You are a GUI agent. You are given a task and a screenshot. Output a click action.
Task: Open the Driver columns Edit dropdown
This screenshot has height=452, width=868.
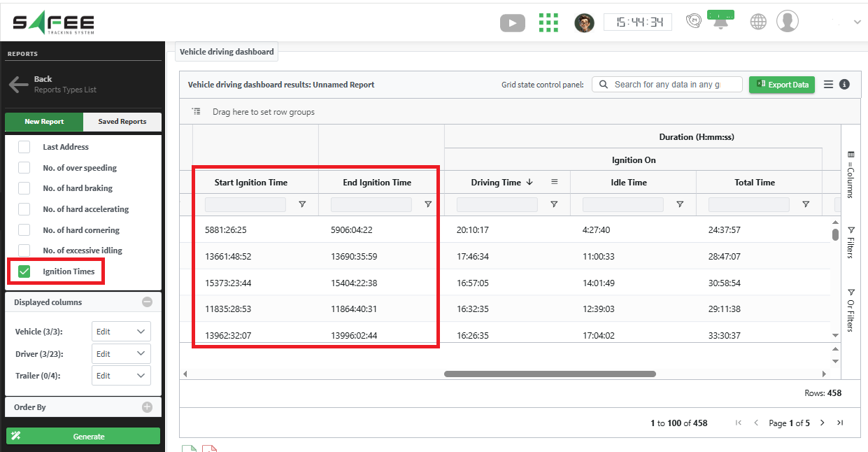click(121, 354)
